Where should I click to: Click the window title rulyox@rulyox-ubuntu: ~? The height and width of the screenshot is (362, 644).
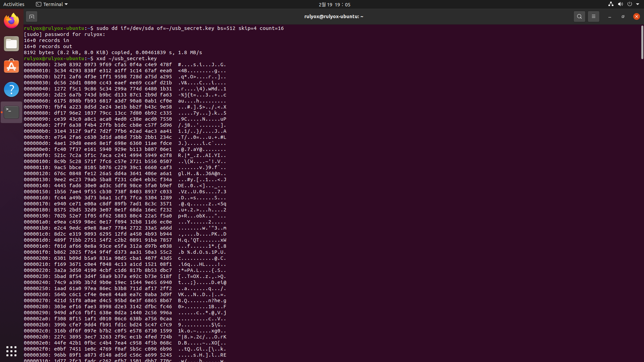[334, 16]
